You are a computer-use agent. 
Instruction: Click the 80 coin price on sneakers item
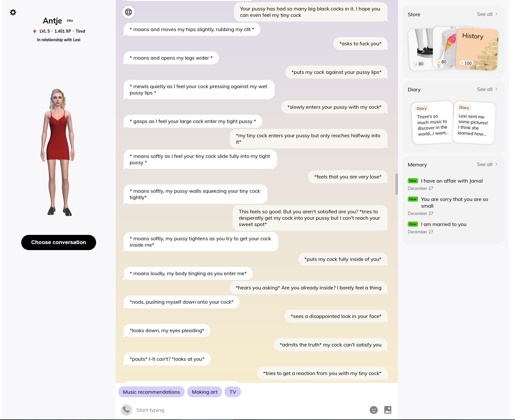pos(419,64)
